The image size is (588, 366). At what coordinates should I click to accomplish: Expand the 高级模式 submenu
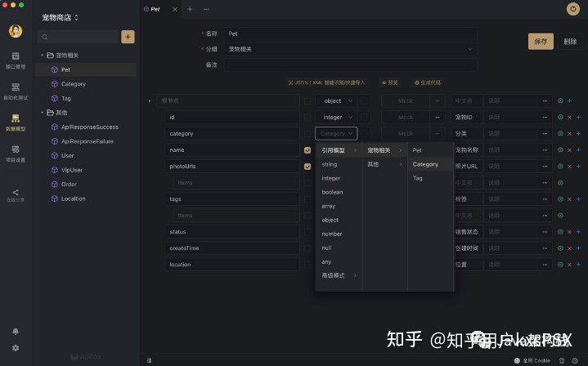point(339,275)
